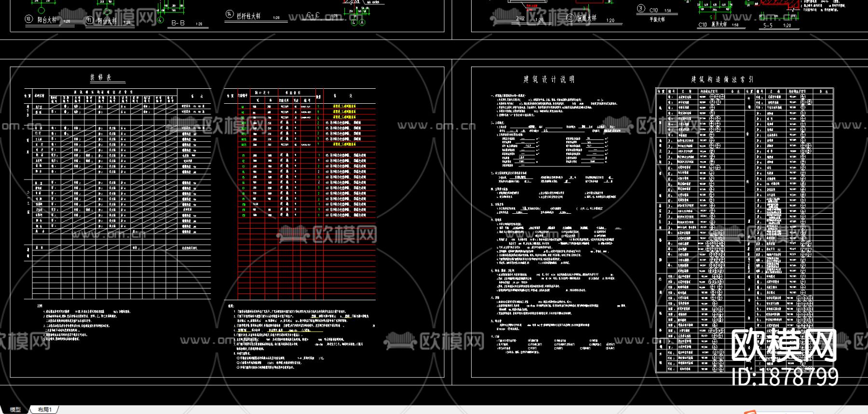Select the 建筑设计说明 heading text
The height and width of the screenshot is (414, 868).
[x=549, y=79]
